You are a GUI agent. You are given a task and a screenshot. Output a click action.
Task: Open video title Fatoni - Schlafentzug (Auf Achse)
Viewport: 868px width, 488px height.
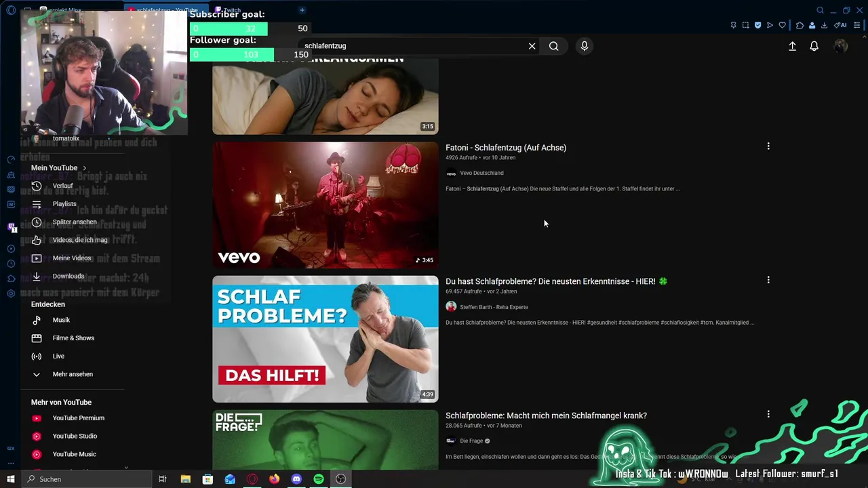506,148
